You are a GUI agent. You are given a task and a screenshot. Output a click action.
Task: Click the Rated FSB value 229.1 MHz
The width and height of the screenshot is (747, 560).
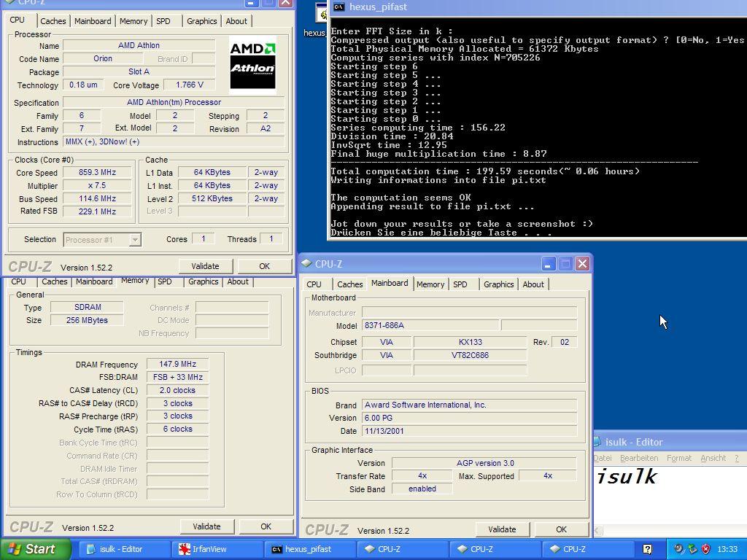click(x=97, y=211)
